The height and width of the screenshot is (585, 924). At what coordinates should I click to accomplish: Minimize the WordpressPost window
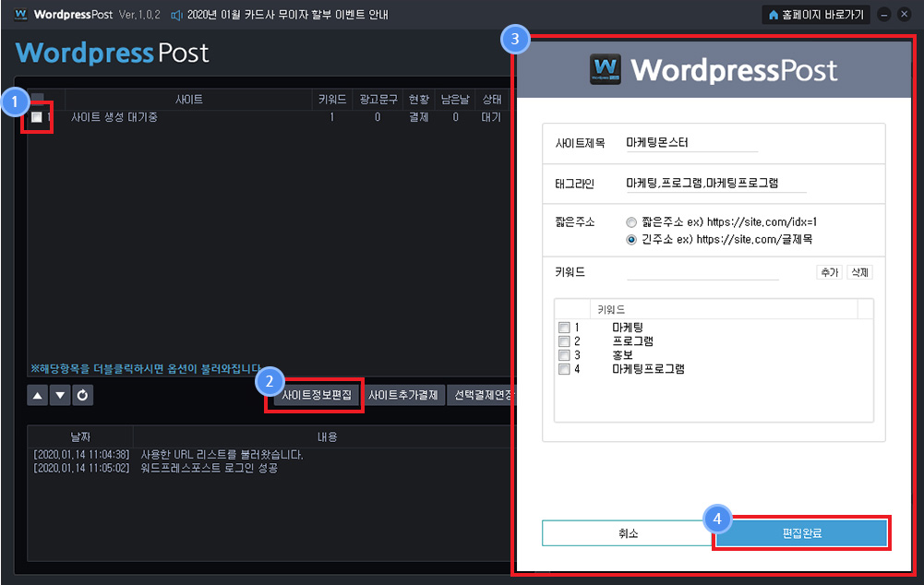(x=884, y=15)
